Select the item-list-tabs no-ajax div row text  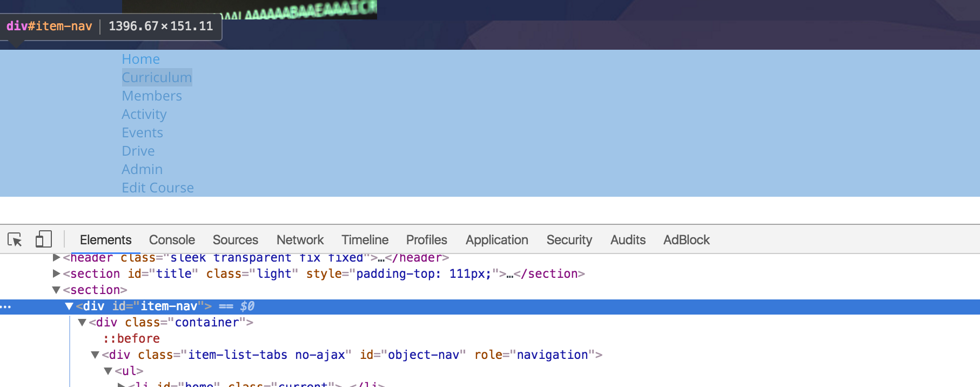pyautogui.click(x=352, y=355)
